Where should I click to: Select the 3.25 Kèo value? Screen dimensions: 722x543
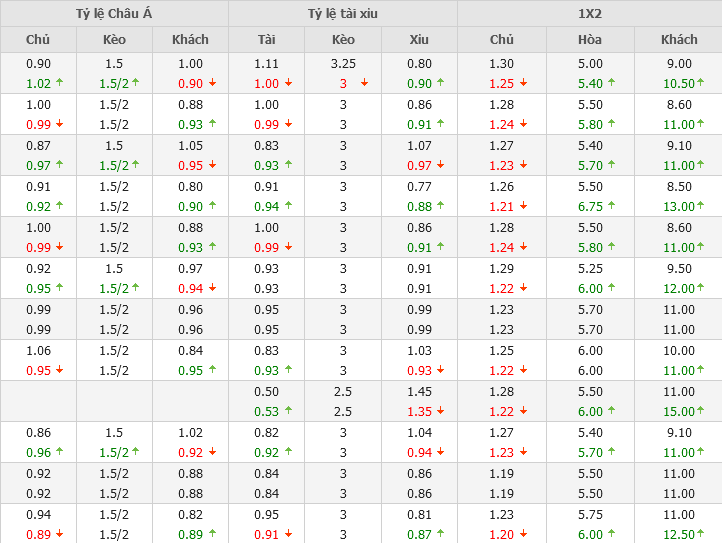343,63
